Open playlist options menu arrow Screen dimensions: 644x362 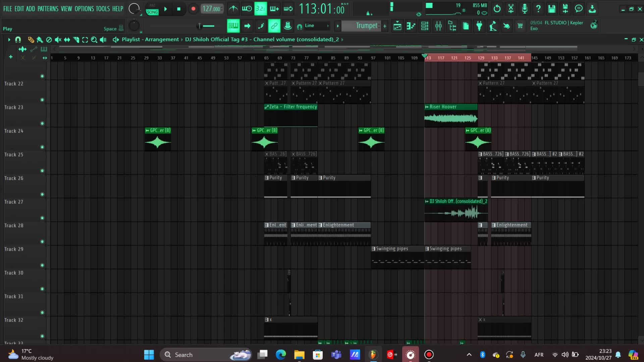click(9, 40)
